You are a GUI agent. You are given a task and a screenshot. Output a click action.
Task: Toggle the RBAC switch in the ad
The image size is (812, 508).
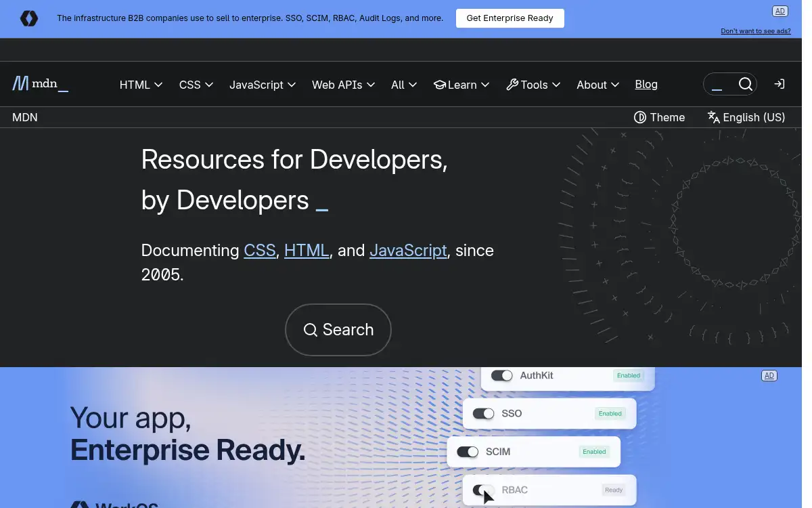point(483,490)
